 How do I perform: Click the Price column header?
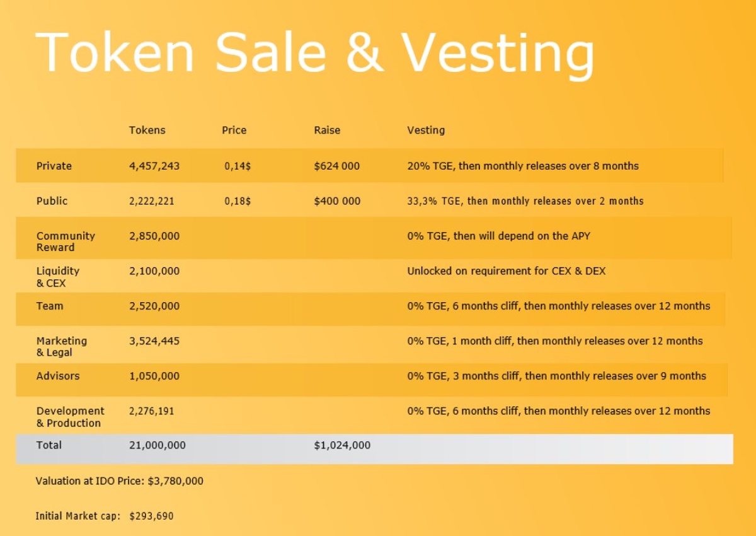pos(234,130)
